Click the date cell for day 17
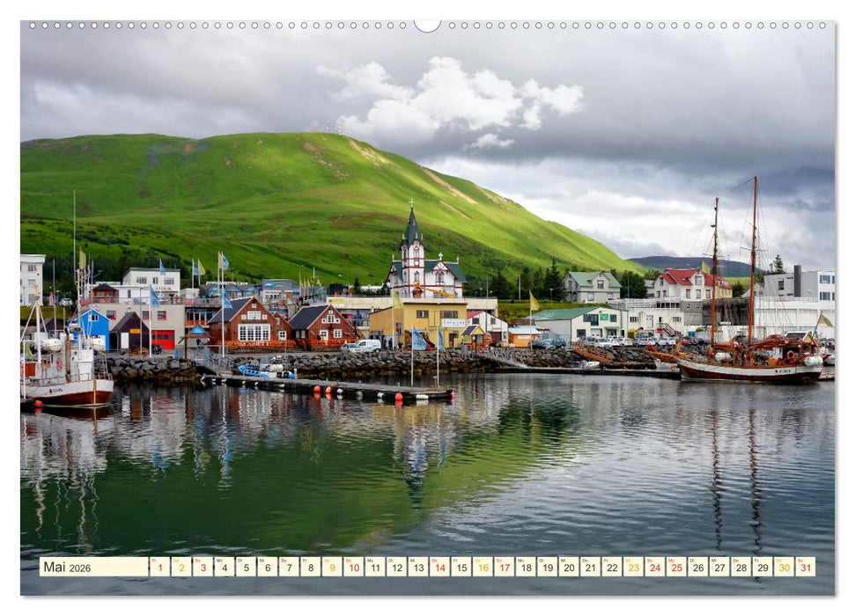The height and width of the screenshot is (616, 855). (504, 567)
